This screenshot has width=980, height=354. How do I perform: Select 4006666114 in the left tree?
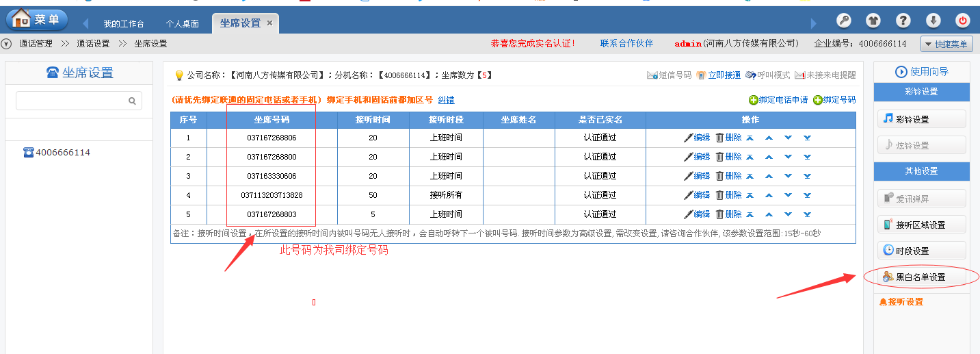63,153
